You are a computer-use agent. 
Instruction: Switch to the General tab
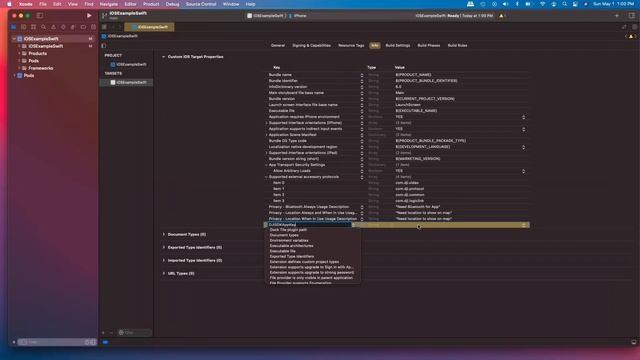278,45
